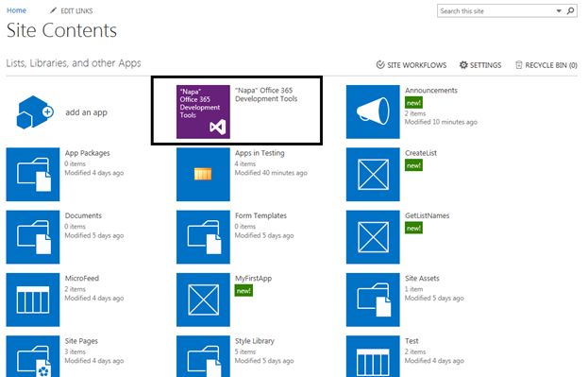Image resolution: width=588 pixels, height=377 pixels.
Task: Click the Apps in Testing title link
Action: tap(260, 153)
